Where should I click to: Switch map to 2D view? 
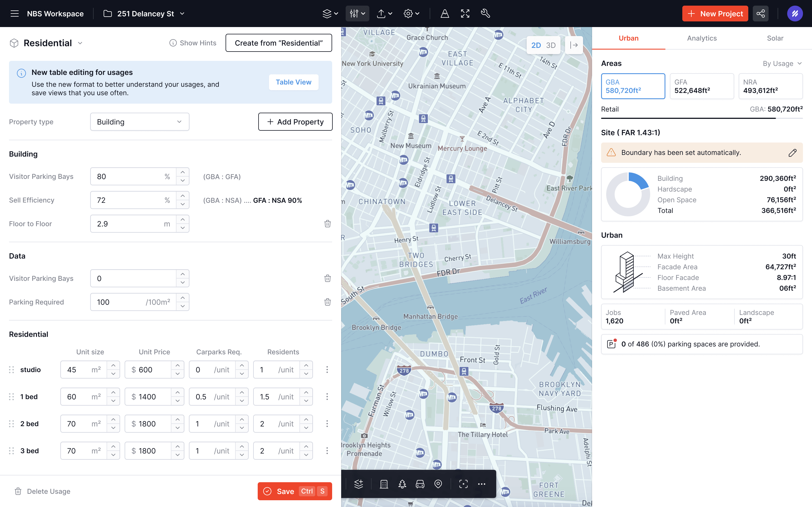536,45
